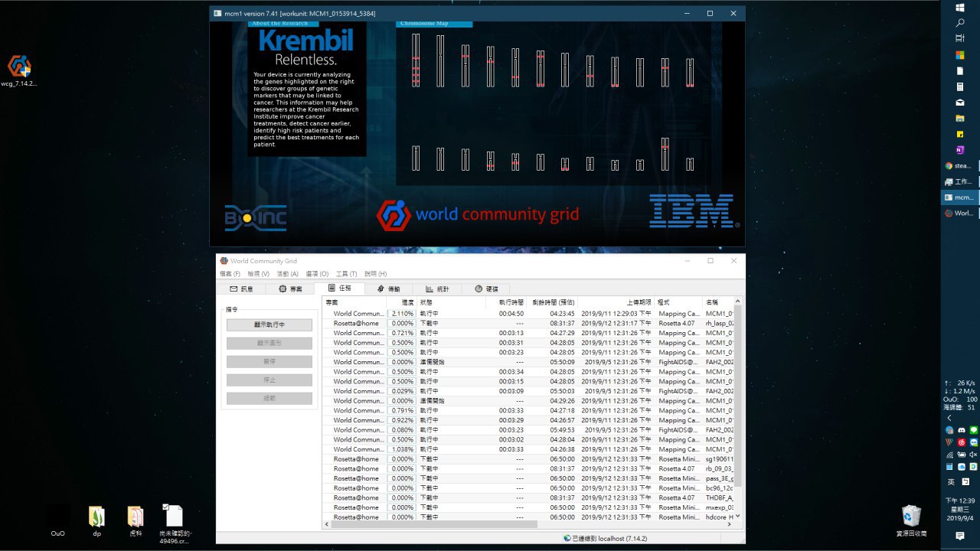Open the 活動 (A) menu
Viewport: 980px width, 551px height.
288,274
